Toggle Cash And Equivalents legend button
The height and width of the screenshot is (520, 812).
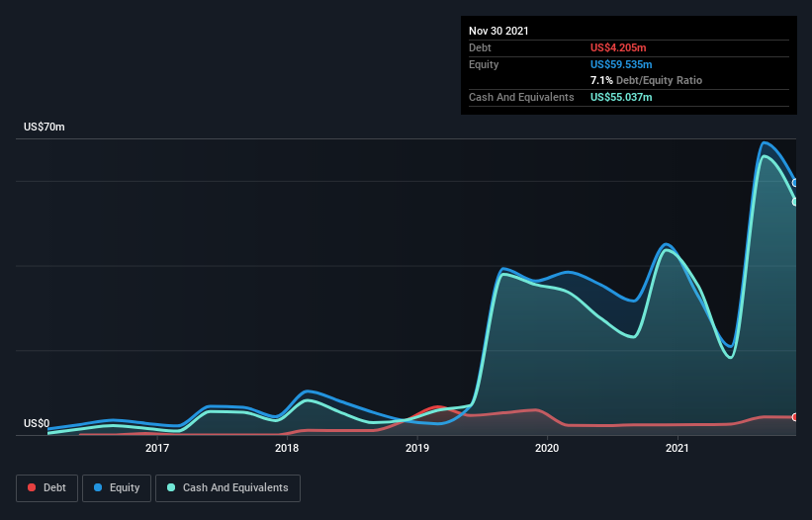[227, 488]
